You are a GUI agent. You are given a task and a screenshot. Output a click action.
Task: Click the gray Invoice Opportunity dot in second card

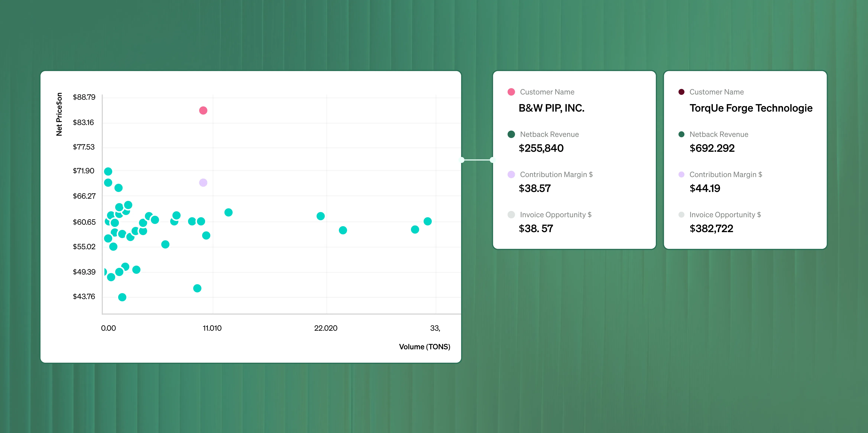(681, 215)
